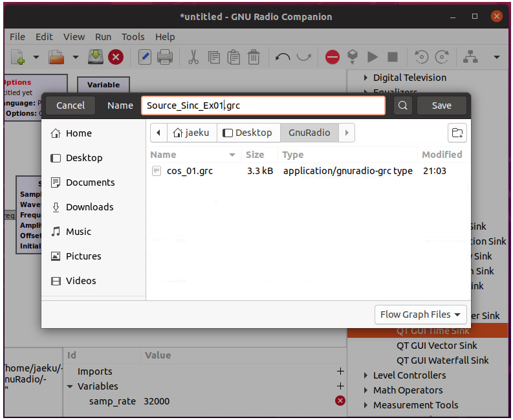Open the toolbar overflow dropdown arrow

coord(497,58)
